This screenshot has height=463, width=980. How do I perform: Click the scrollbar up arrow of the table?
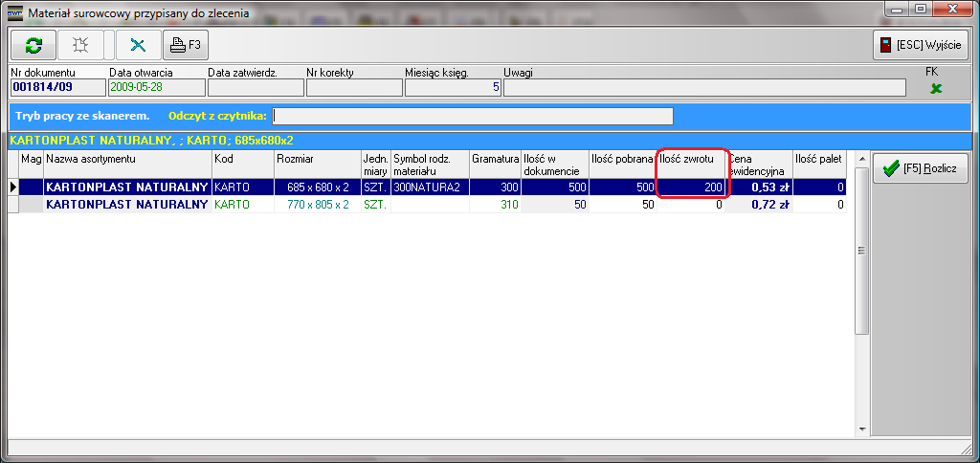(861, 160)
